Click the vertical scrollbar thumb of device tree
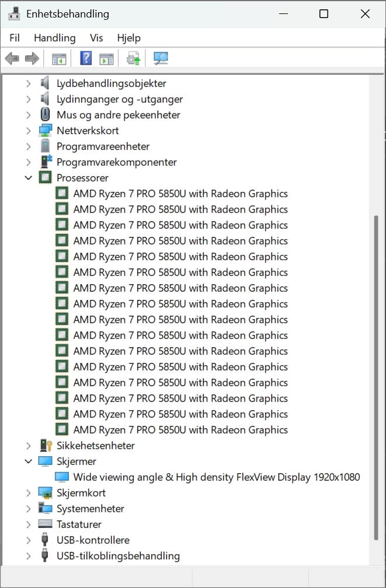This screenshot has width=386, height=588. (376, 377)
